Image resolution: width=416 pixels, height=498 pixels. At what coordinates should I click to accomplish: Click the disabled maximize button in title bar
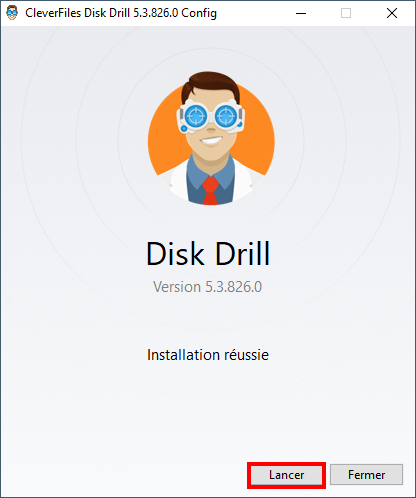tap(346, 13)
